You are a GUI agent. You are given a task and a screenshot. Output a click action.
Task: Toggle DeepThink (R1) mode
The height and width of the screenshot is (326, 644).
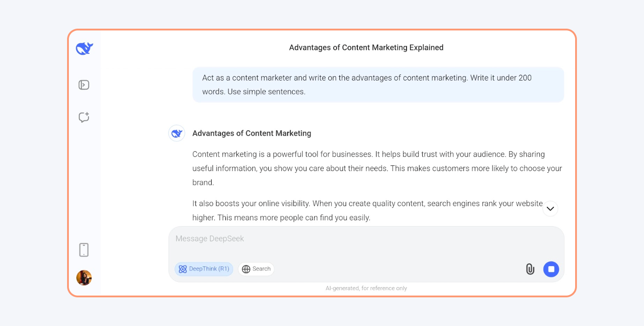(x=204, y=269)
